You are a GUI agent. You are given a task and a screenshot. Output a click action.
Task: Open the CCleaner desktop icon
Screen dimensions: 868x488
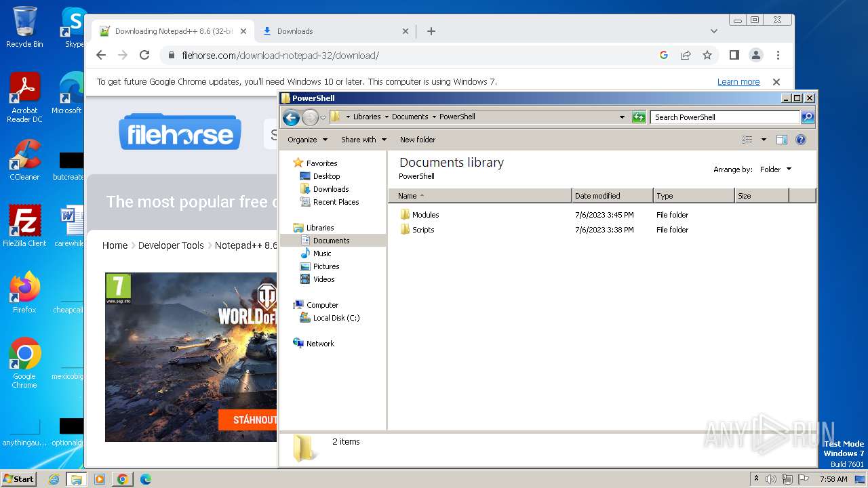point(24,161)
